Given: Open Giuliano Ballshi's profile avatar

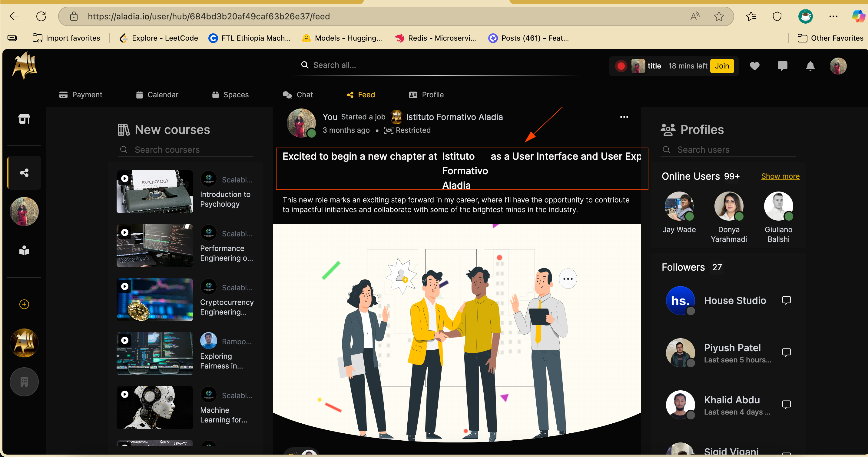Looking at the screenshot, I should tap(778, 206).
